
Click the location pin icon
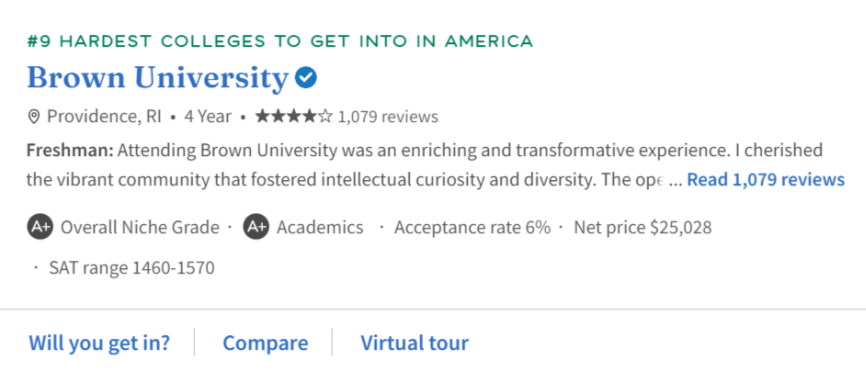point(34,116)
